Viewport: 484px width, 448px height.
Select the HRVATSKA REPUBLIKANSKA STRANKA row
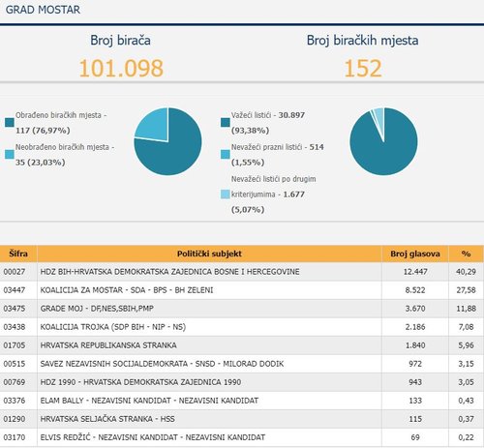coord(242,345)
